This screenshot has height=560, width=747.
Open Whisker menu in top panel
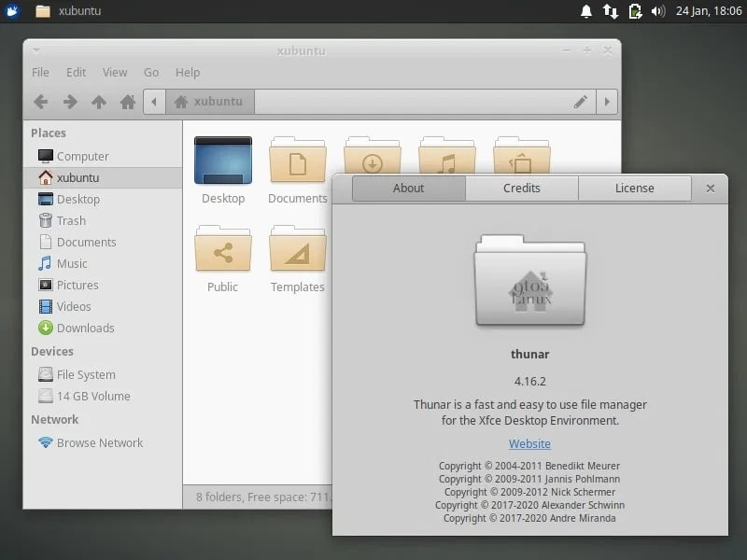12,10
